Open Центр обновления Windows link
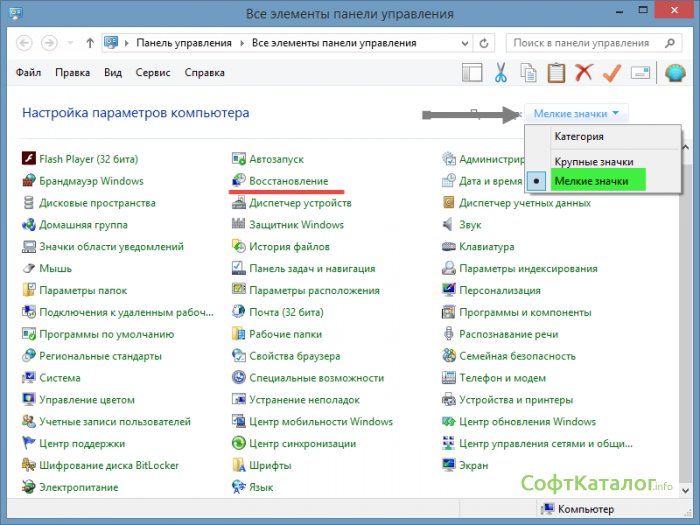The width and height of the screenshot is (700, 525). click(527, 421)
